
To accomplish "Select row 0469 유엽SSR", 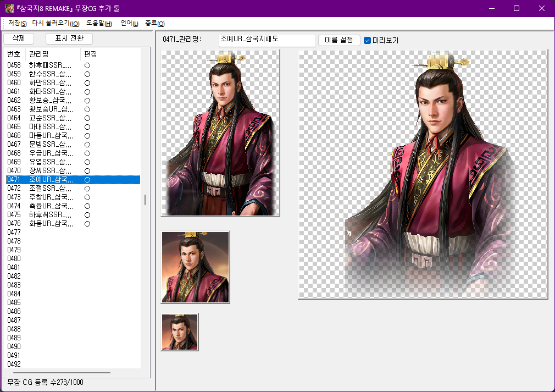I will (x=73, y=162).
